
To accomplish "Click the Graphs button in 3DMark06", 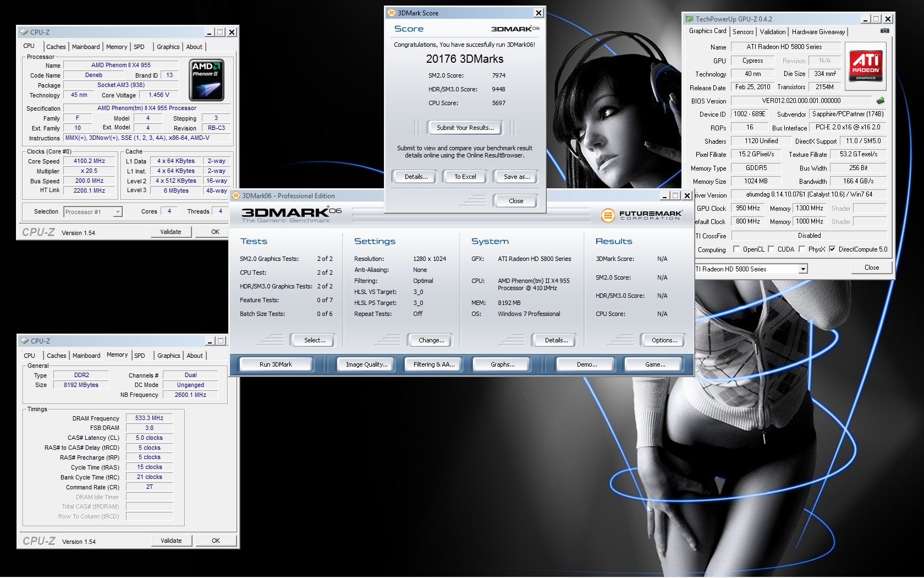I will point(503,364).
